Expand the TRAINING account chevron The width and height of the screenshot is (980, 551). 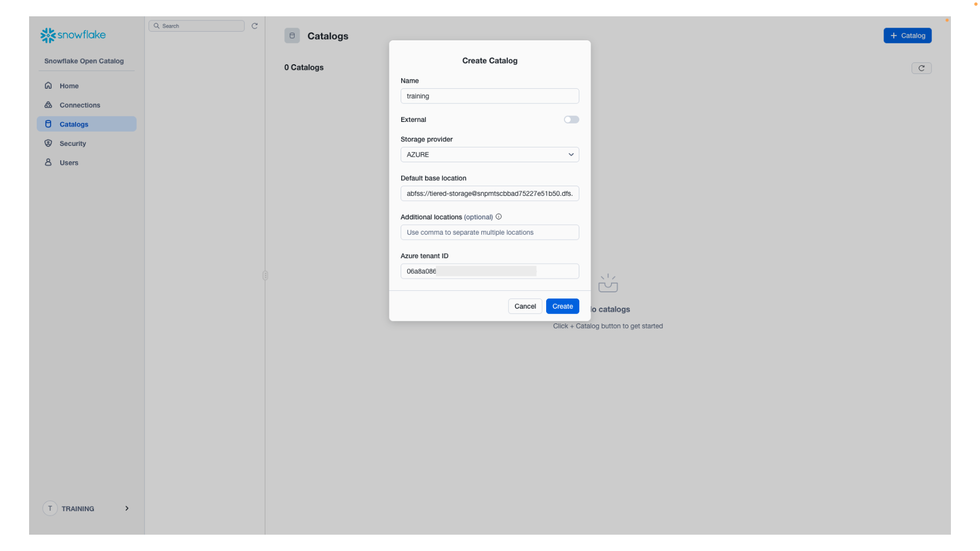[127, 508]
